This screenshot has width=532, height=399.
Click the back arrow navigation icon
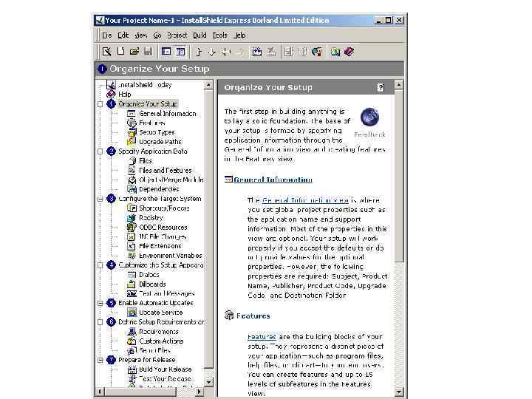tap(226, 52)
